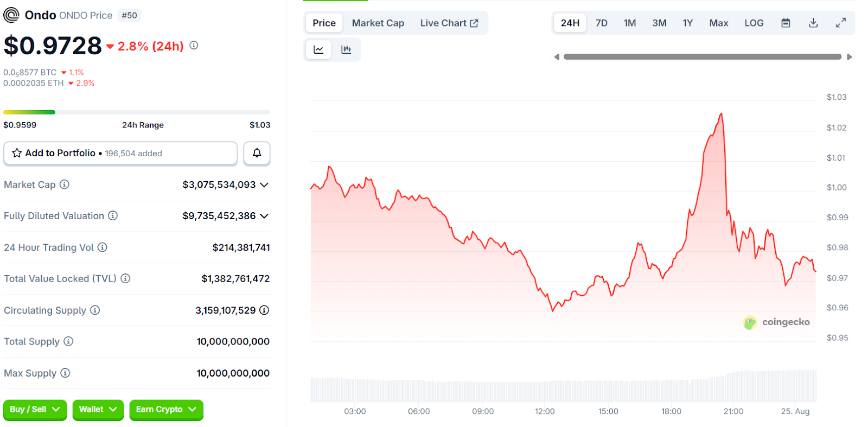Open the Live Chart tab
Viewport: 868px width, 427px height.
point(449,23)
